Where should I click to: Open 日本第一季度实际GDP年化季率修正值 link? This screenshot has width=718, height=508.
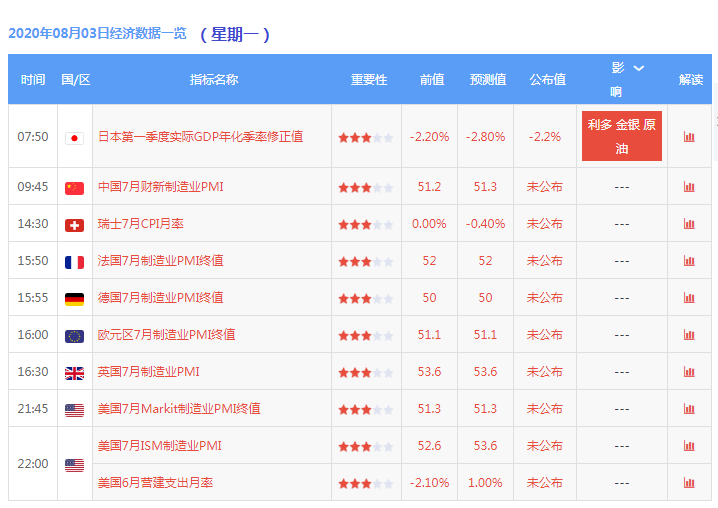200,137
